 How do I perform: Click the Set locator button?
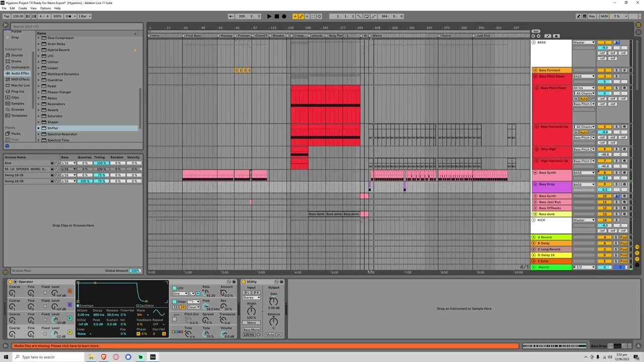pos(536,31)
